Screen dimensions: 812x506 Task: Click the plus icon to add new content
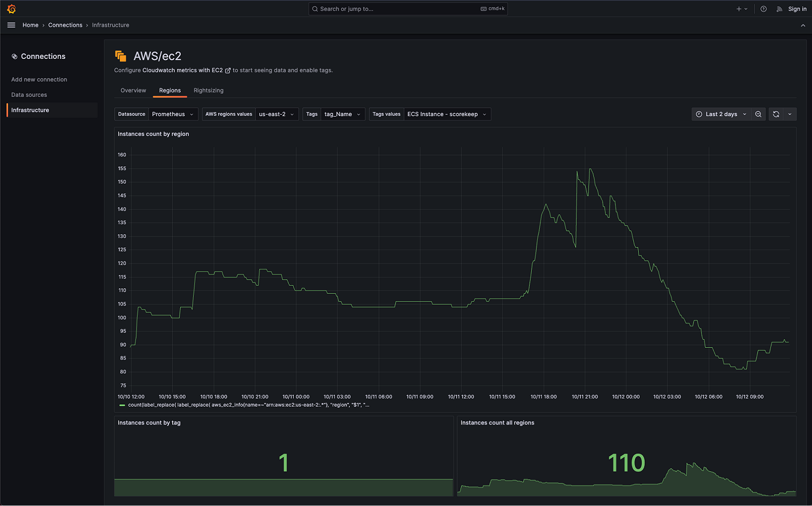738,9
